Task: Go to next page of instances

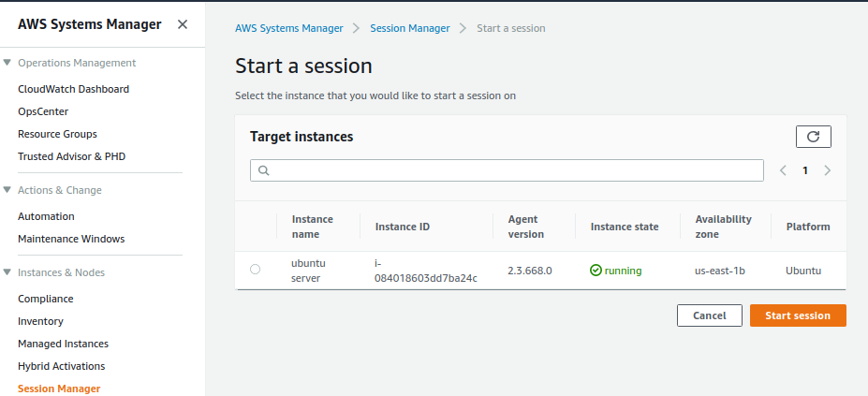Action: point(827,170)
